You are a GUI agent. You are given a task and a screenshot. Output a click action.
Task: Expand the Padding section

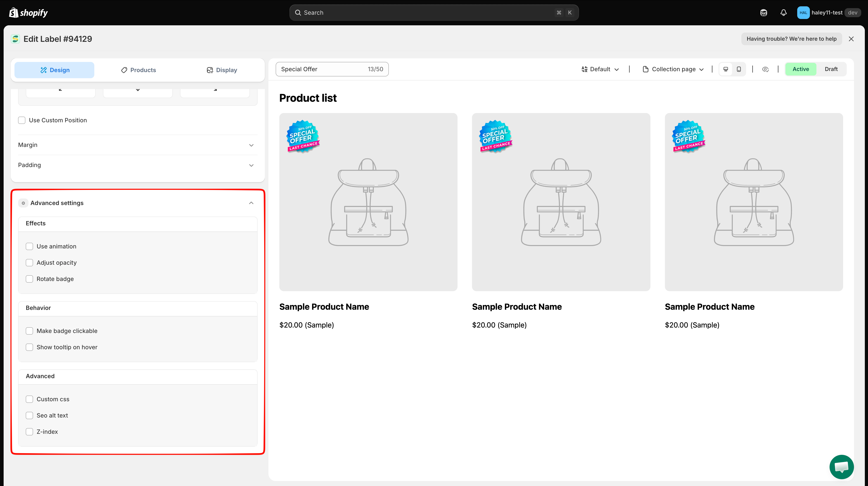click(x=138, y=165)
